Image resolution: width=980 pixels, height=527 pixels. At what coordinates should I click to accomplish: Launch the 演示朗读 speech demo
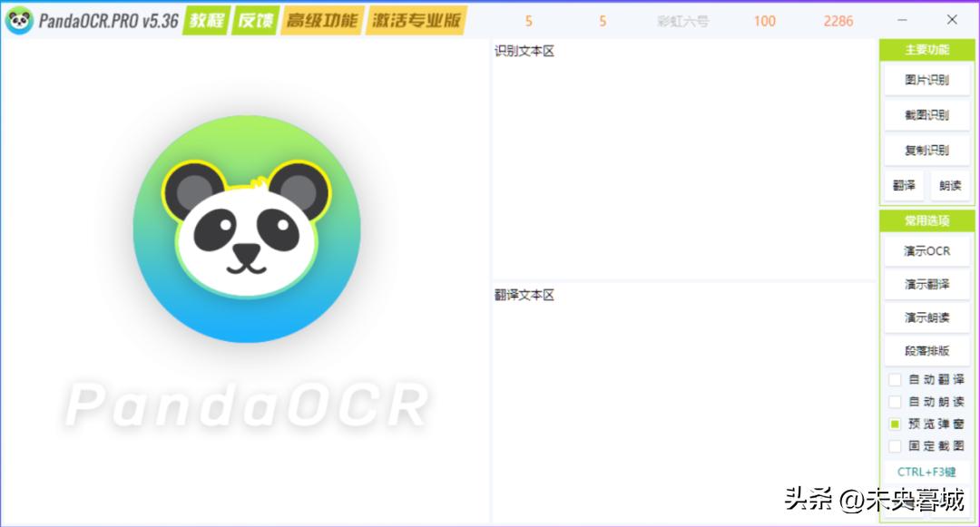[x=926, y=317]
